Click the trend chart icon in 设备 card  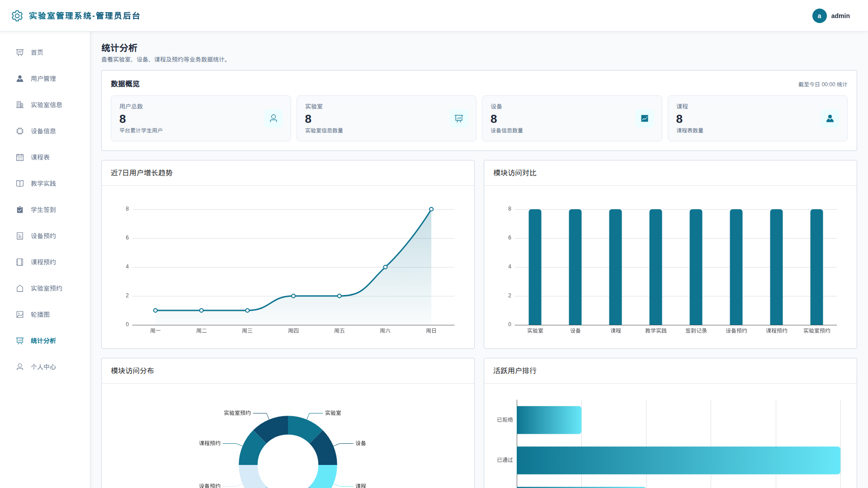645,118
